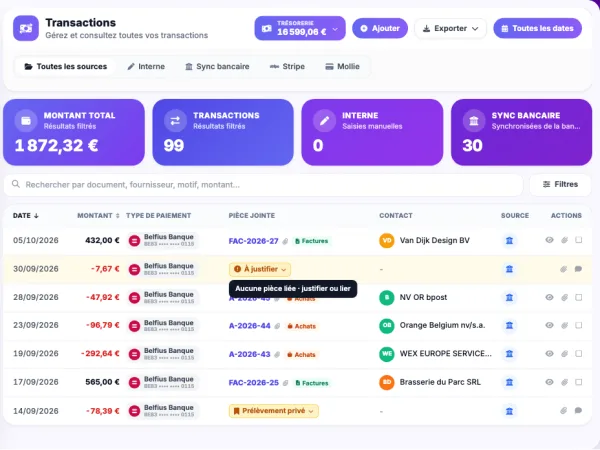Screen dimensions: 600x450
Task: Open invoice link FAC-2026-25
Action: [x=253, y=383]
